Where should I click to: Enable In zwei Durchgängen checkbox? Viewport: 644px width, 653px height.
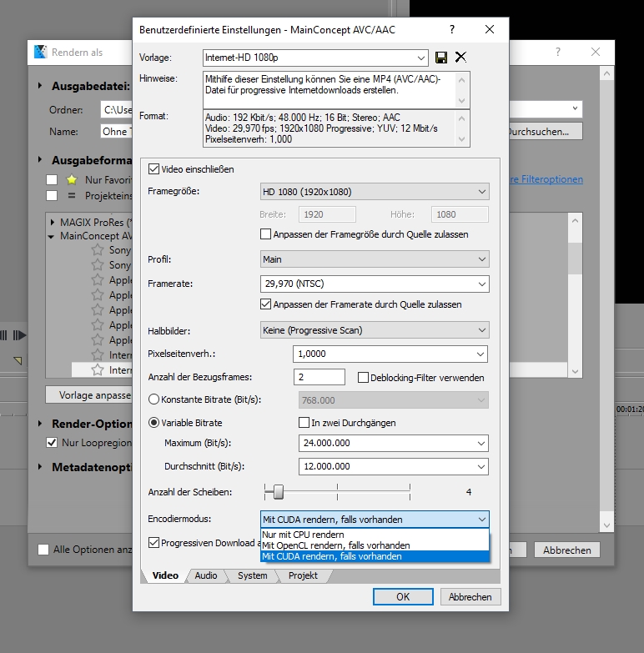point(304,422)
